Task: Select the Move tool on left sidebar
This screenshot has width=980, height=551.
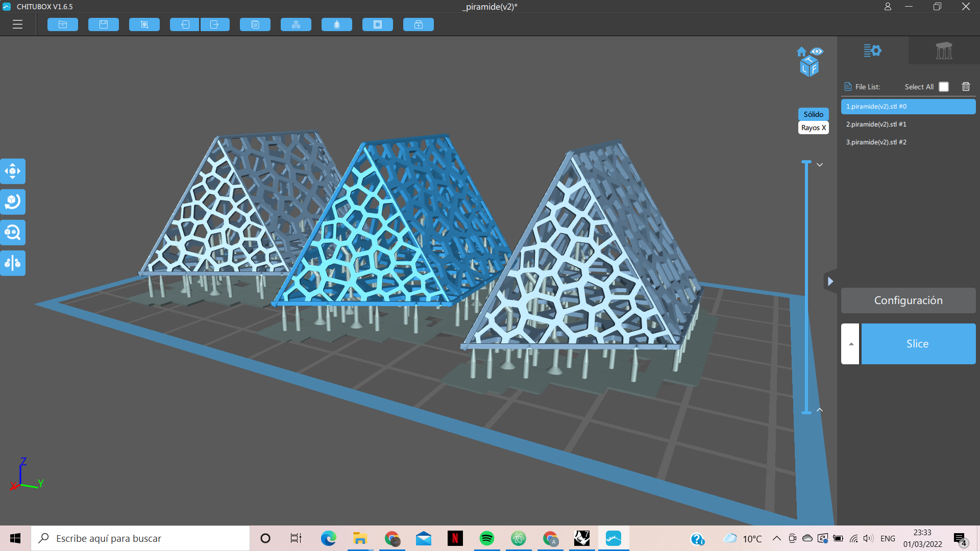Action: coord(13,171)
